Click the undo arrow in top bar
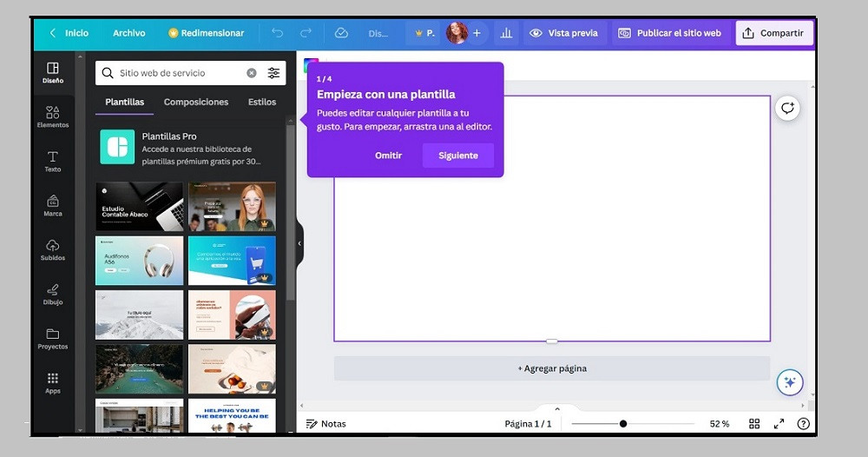 (277, 33)
